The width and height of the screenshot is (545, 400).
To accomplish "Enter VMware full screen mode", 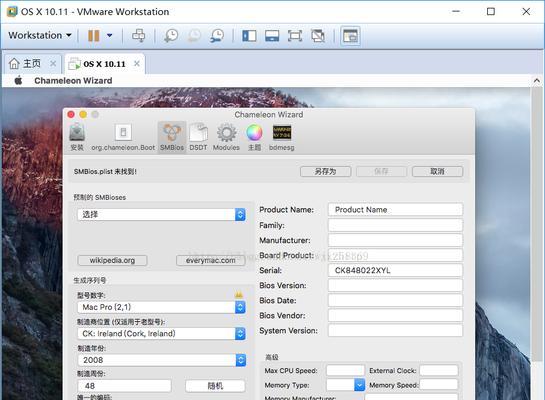I will tap(295, 35).
